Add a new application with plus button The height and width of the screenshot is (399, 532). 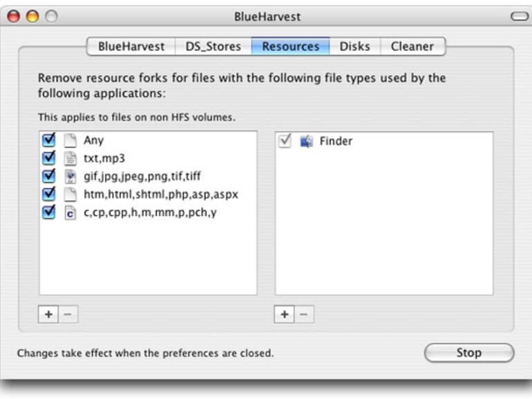[285, 315]
